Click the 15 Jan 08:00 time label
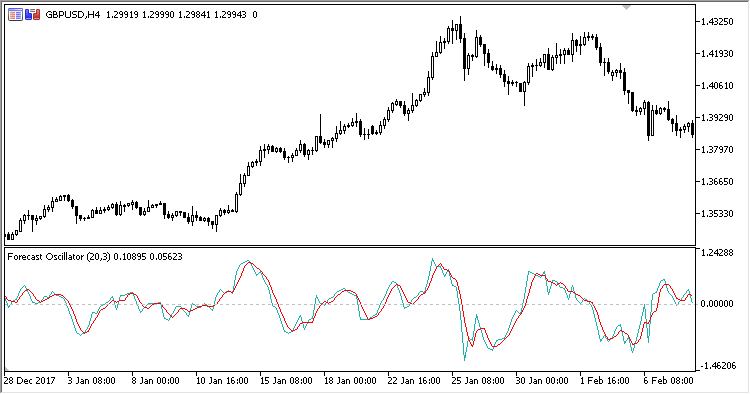The height and width of the screenshot is (394, 750). 286,381
